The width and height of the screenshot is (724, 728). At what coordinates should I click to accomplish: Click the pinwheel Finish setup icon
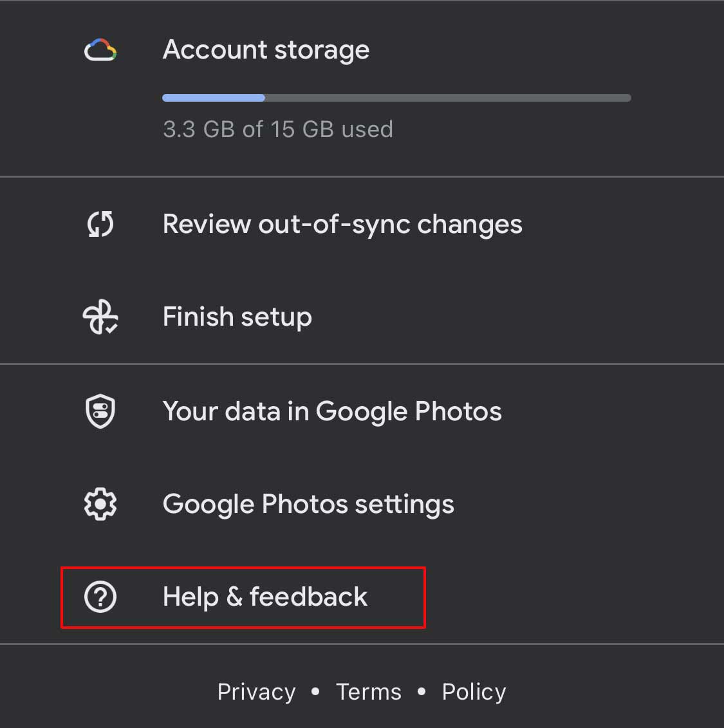coord(100,317)
